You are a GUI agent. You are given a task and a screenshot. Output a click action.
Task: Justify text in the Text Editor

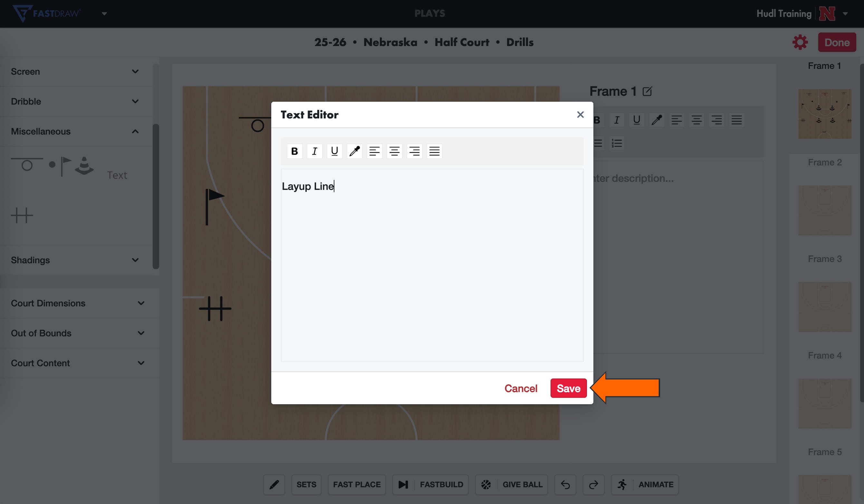[434, 151]
